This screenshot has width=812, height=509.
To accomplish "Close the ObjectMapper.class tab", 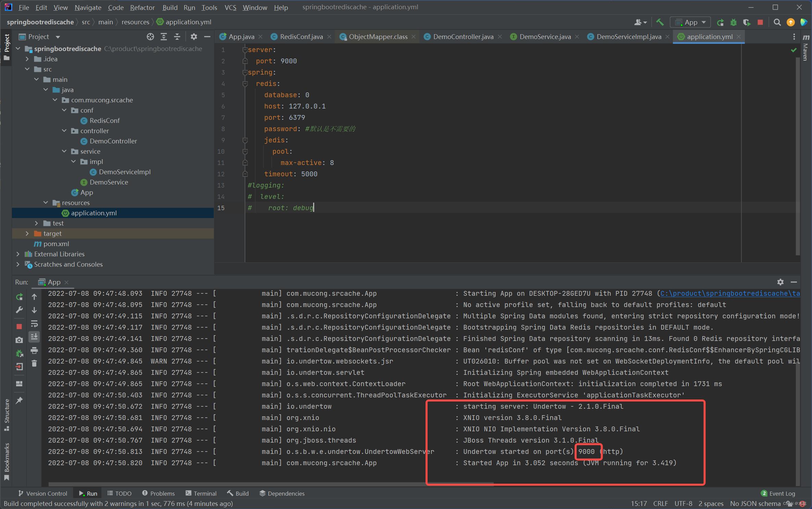I will tap(414, 37).
